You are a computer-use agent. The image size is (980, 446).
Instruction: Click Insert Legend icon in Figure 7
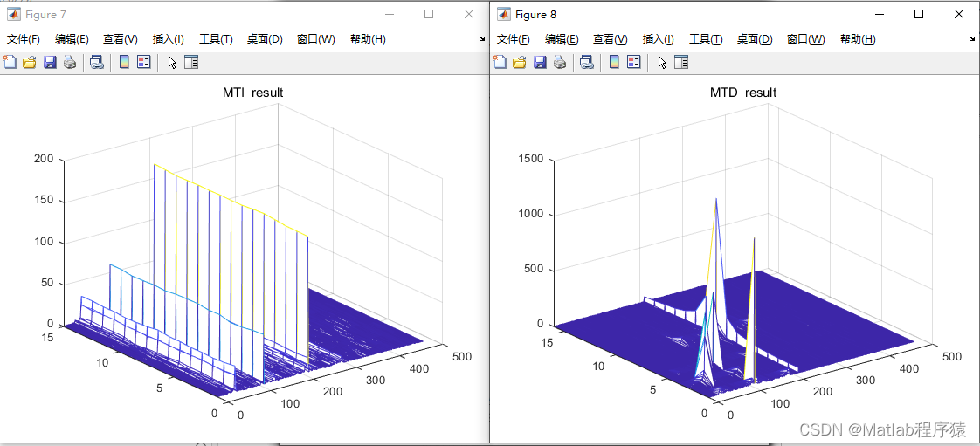coord(144,62)
